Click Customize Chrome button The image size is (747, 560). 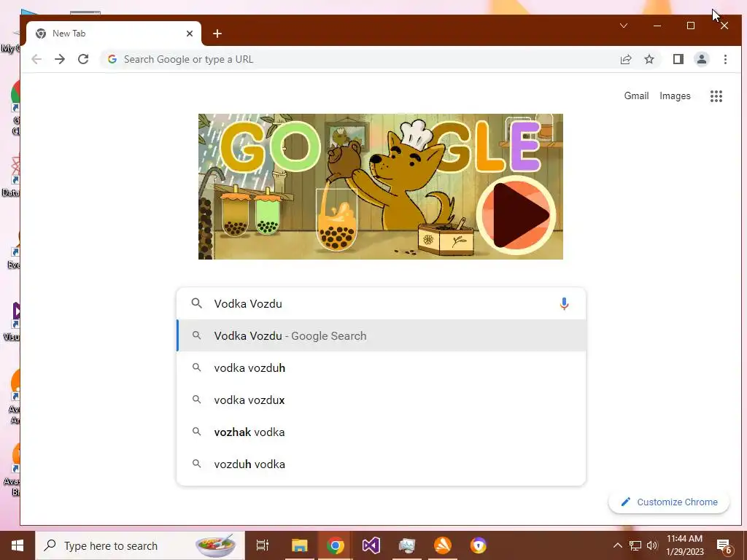(x=669, y=502)
